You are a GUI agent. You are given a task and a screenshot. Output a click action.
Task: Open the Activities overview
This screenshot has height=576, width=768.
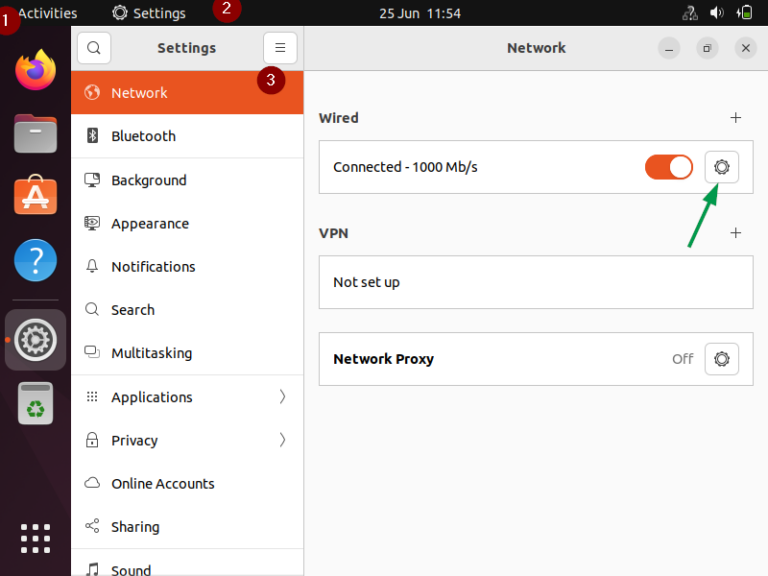[47, 13]
